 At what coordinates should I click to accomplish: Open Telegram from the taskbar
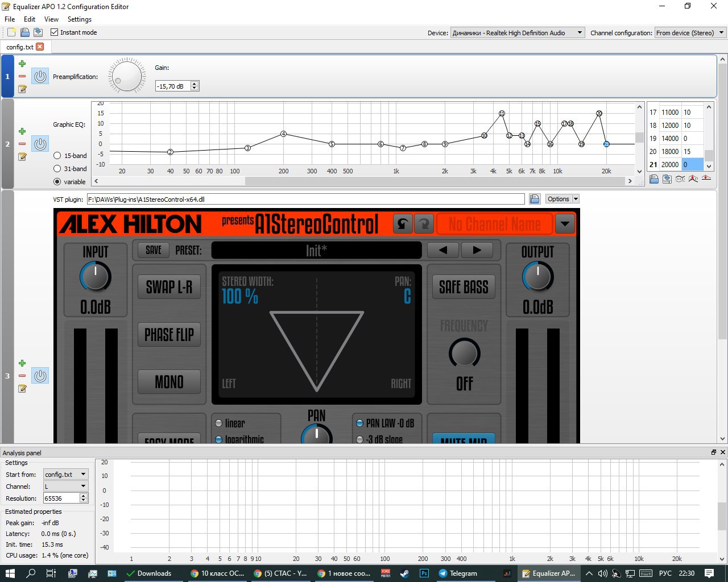[x=458, y=573]
